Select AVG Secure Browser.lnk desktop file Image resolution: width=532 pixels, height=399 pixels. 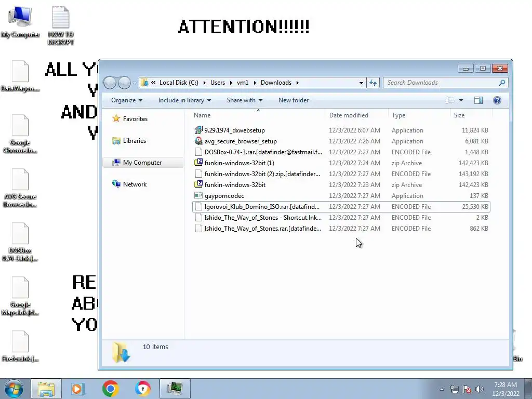point(20,188)
